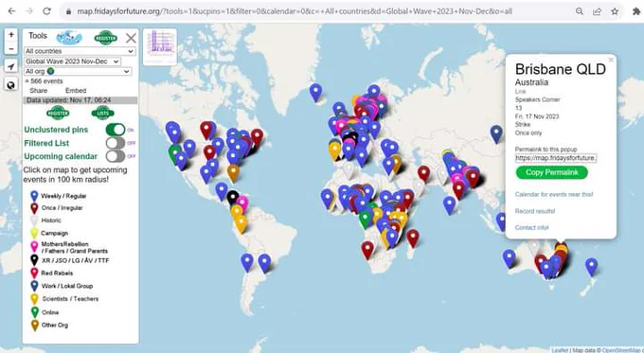Screen dimensions: 644x353
Task: Click the Register button under Data updated
Action: [58, 113]
